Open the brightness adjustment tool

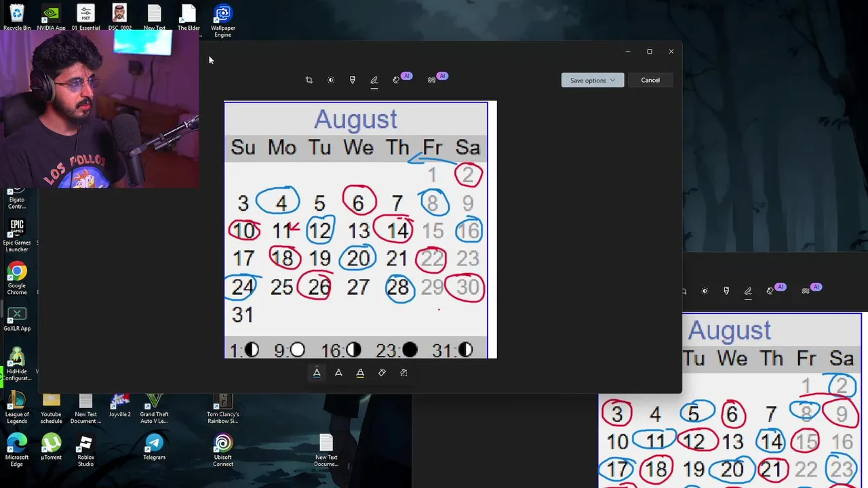point(331,80)
